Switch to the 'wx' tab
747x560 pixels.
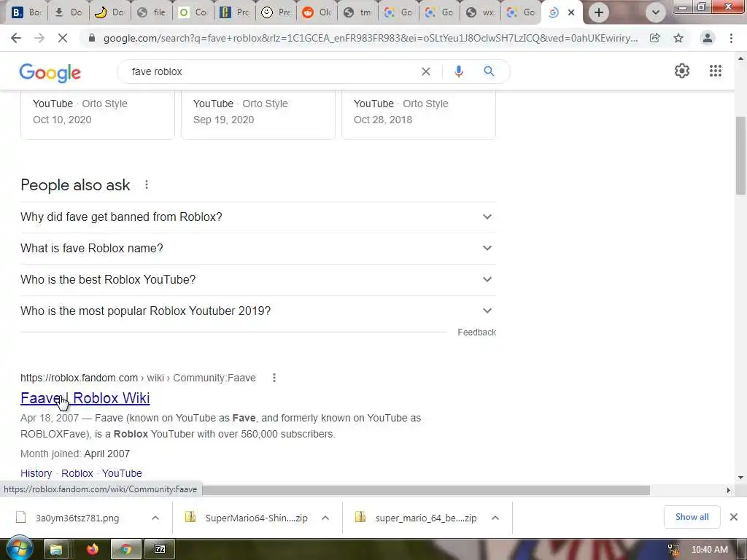click(481, 13)
